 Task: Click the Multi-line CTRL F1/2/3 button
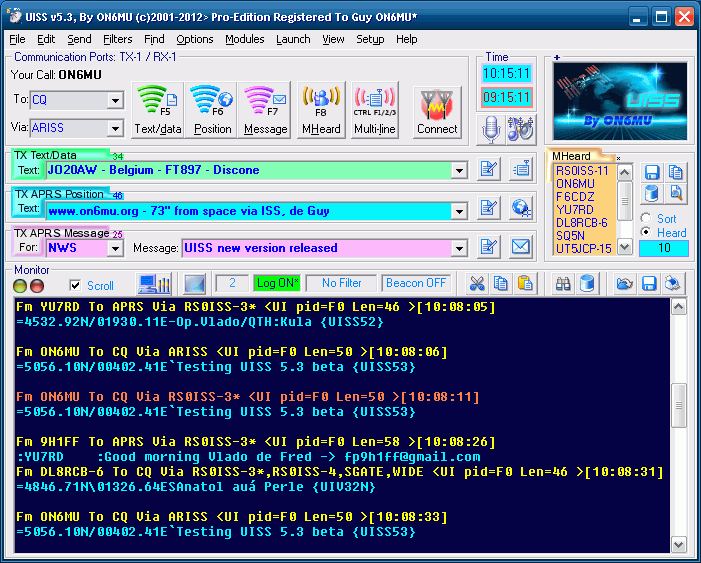click(x=375, y=110)
